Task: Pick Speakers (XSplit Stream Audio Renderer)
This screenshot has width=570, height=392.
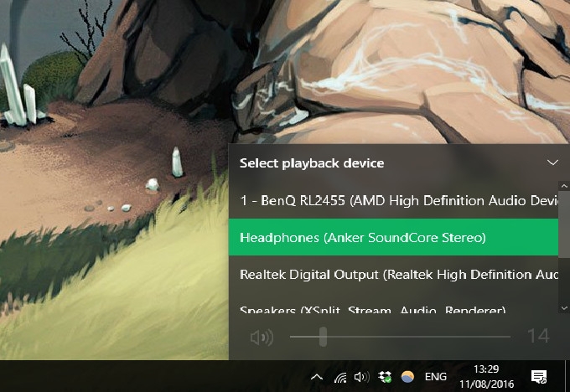Action: pos(393,304)
